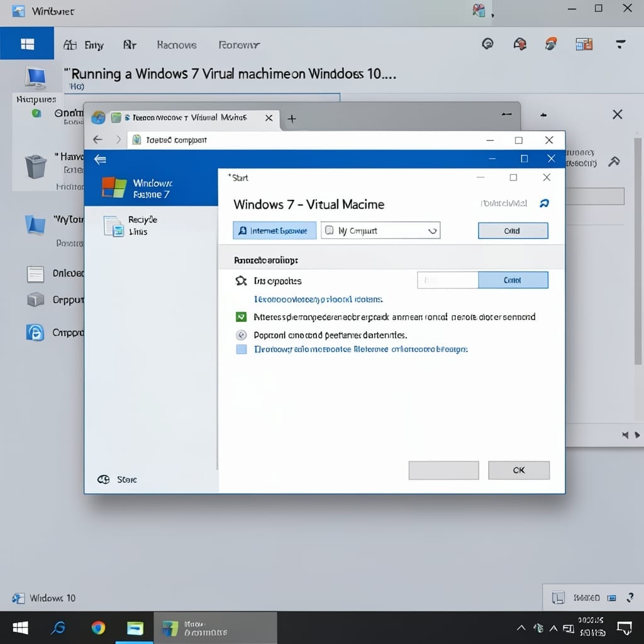
Task: Open the first blue link under options
Action: pos(318,299)
